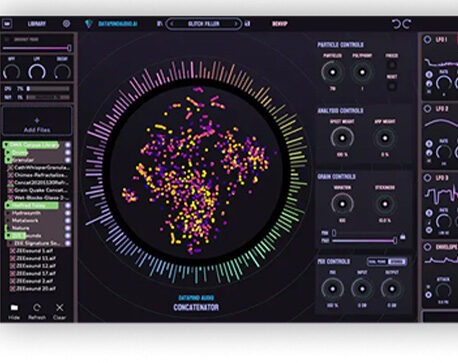Click the Attack knob in Envelope panel
The height and width of the screenshot is (363, 458).
tap(443, 291)
